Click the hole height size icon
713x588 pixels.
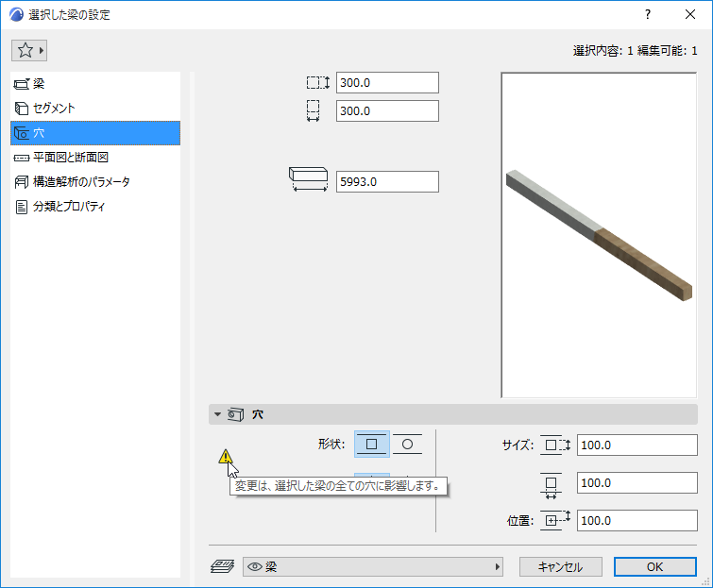555,445
